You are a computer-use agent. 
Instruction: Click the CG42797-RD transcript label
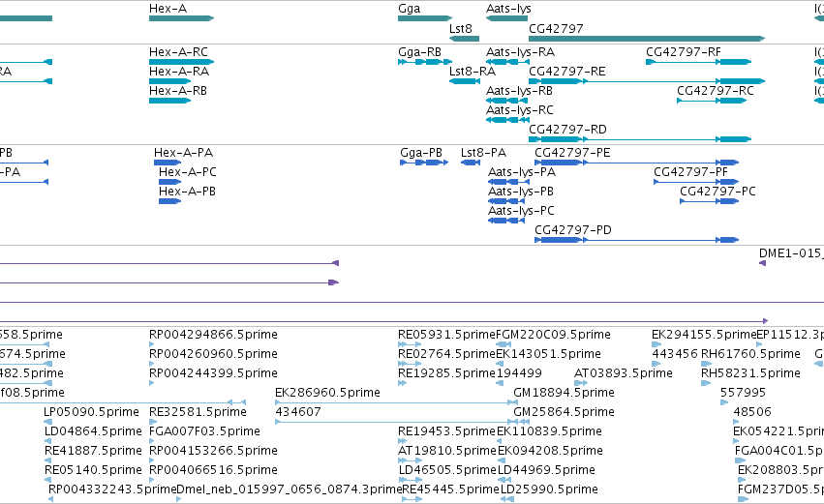(567, 130)
